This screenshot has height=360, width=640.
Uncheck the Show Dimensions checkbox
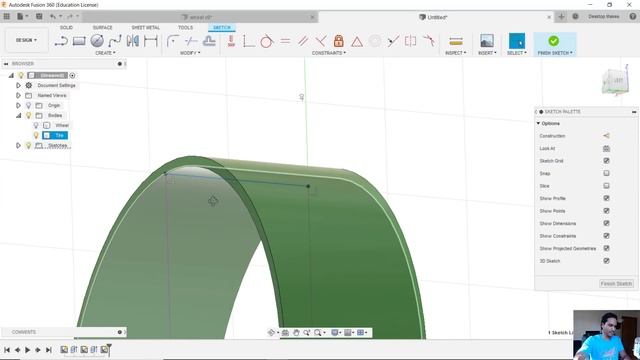pyautogui.click(x=607, y=223)
